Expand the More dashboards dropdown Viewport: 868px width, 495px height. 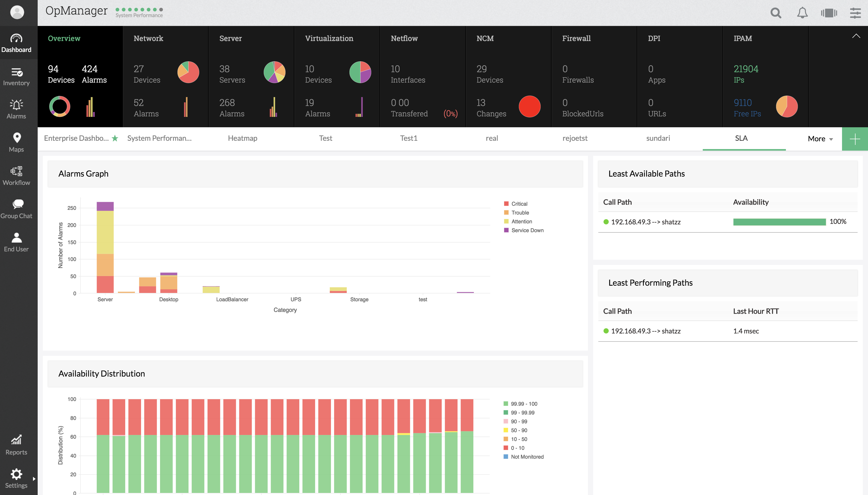coord(820,139)
